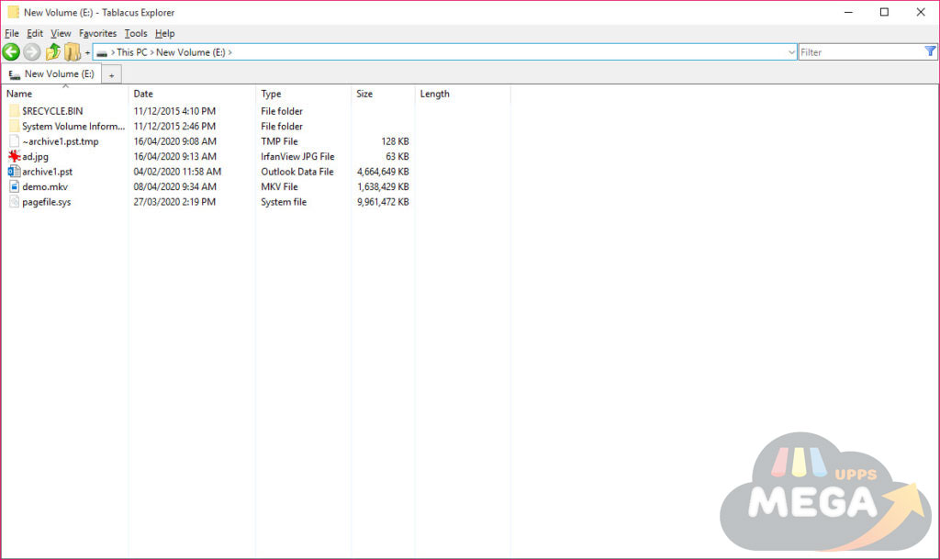The width and height of the screenshot is (940, 560).
Task: Click the 9,961,472 KB size cell
Action: (383, 201)
